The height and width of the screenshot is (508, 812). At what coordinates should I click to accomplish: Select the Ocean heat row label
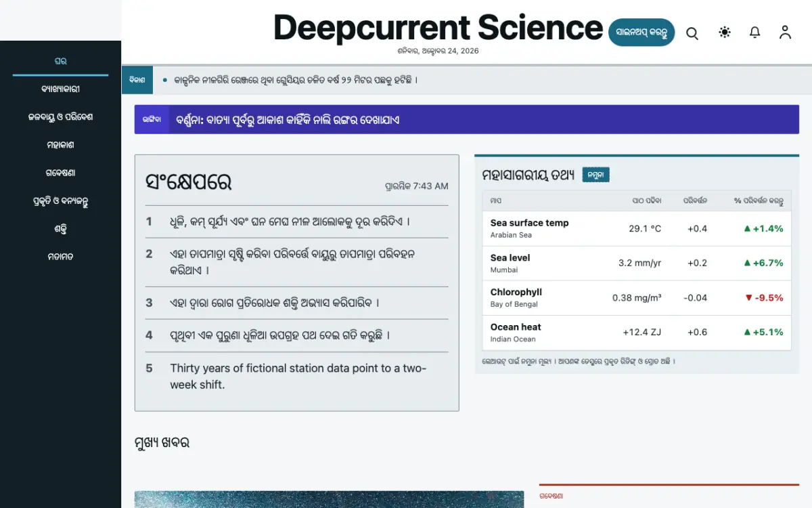[x=516, y=326]
